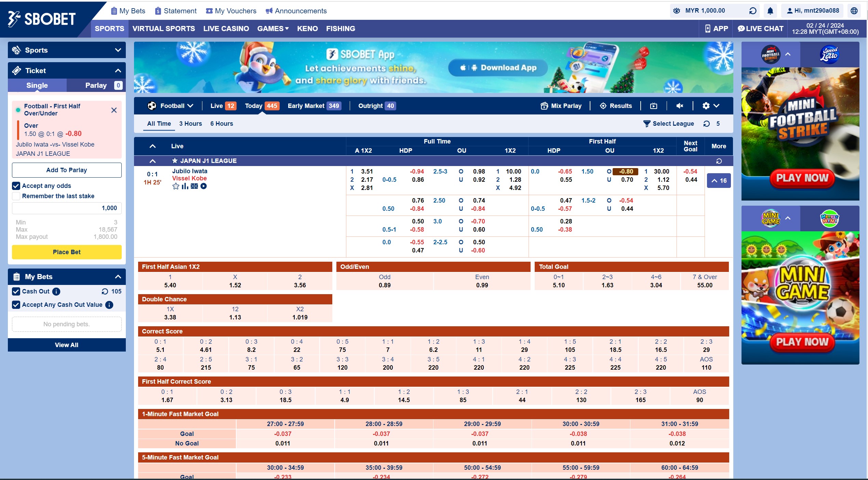868x480 pixels.
Task: Open the Statement link
Action: pos(176,11)
